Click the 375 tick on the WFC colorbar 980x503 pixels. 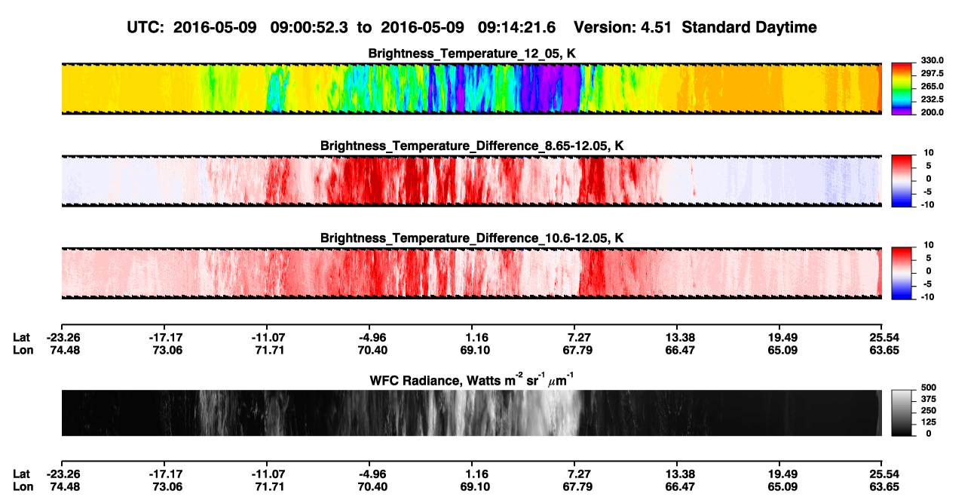[x=928, y=400]
